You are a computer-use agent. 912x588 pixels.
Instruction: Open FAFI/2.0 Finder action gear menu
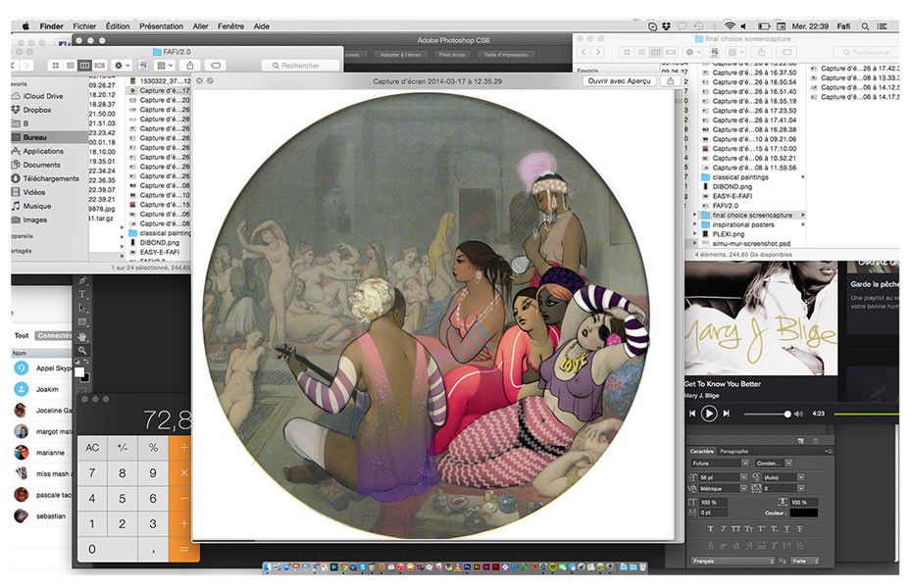(122, 66)
